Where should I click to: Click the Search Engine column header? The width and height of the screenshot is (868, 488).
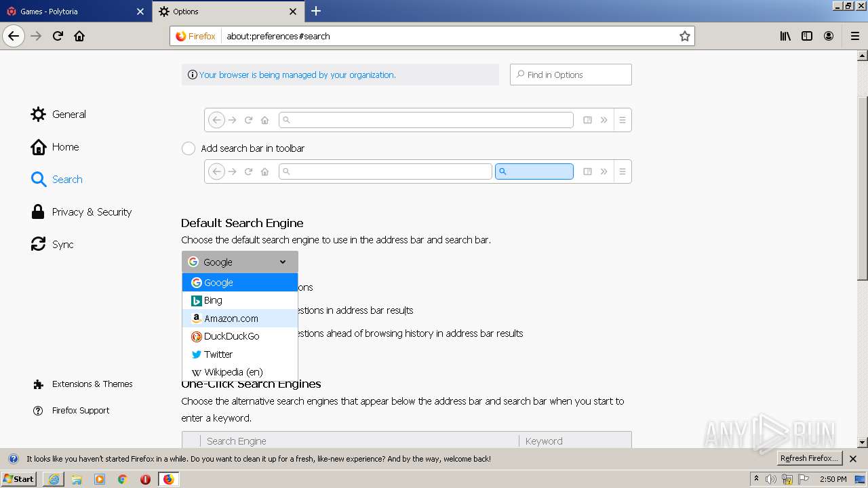point(359,441)
